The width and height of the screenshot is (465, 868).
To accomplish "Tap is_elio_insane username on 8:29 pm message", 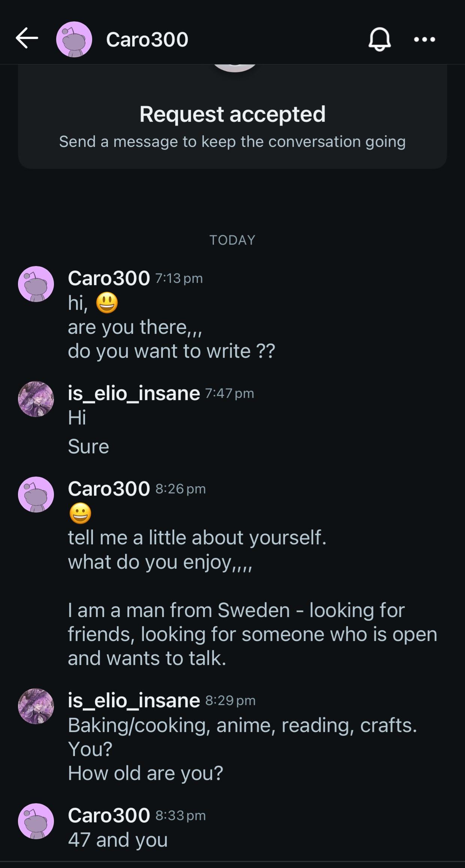I will pos(134,701).
